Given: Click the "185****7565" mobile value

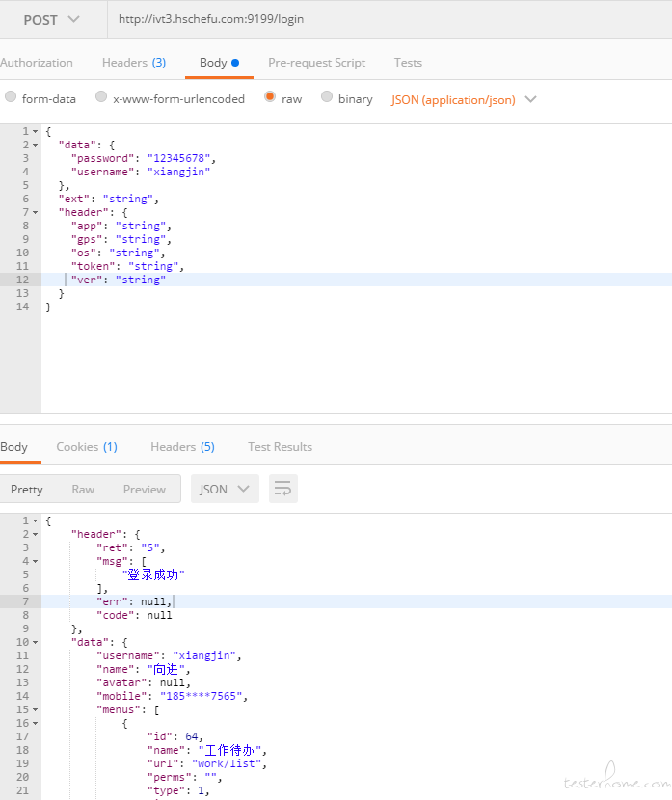Looking at the screenshot, I should (x=202, y=697).
